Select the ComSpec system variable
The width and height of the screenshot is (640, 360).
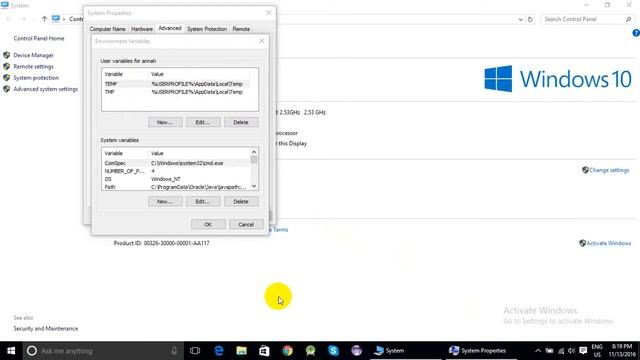tap(176, 163)
